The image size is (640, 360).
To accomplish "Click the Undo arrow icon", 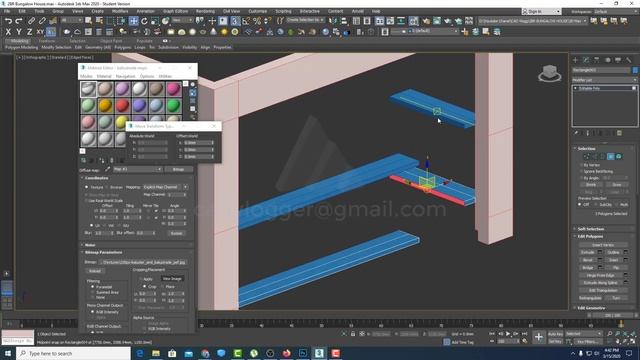I will point(8,20).
